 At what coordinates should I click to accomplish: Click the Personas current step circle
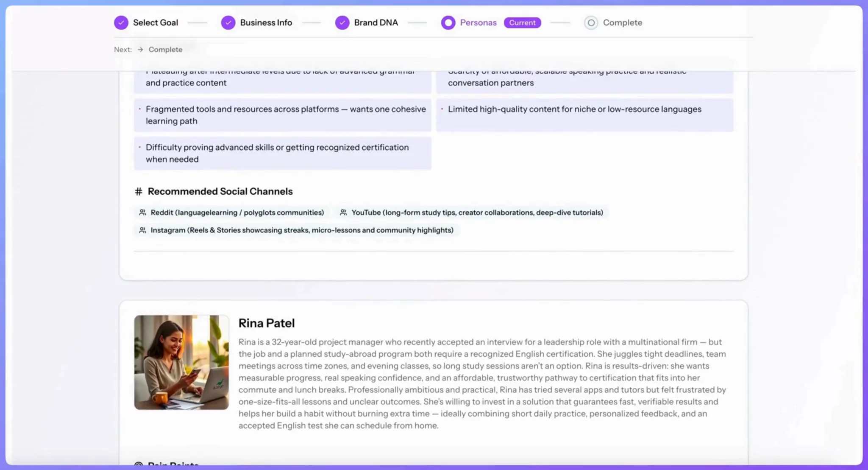click(448, 22)
